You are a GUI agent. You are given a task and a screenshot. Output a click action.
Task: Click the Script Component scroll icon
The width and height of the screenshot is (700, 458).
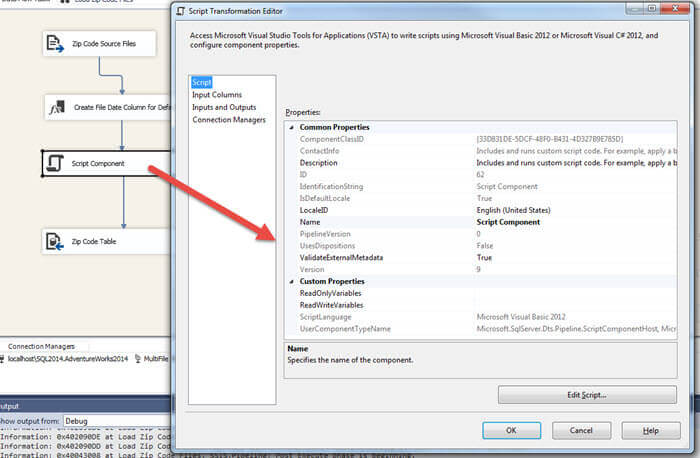coord(55,163)
